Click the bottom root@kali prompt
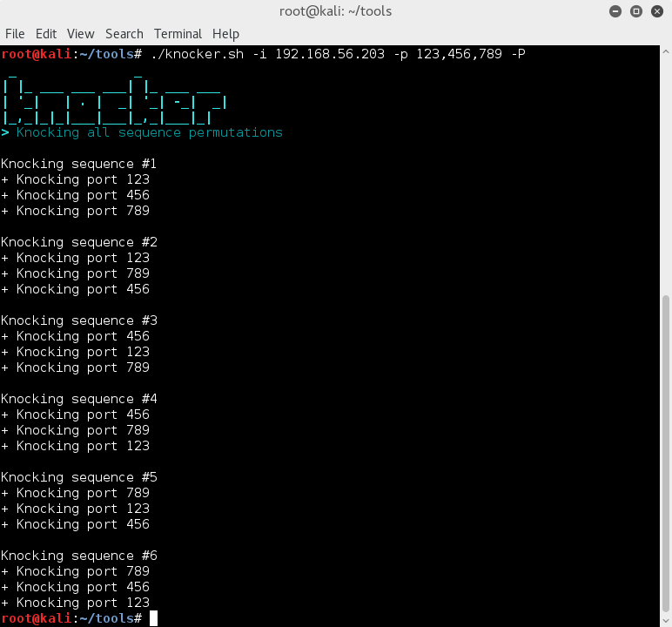 point(71,618)
